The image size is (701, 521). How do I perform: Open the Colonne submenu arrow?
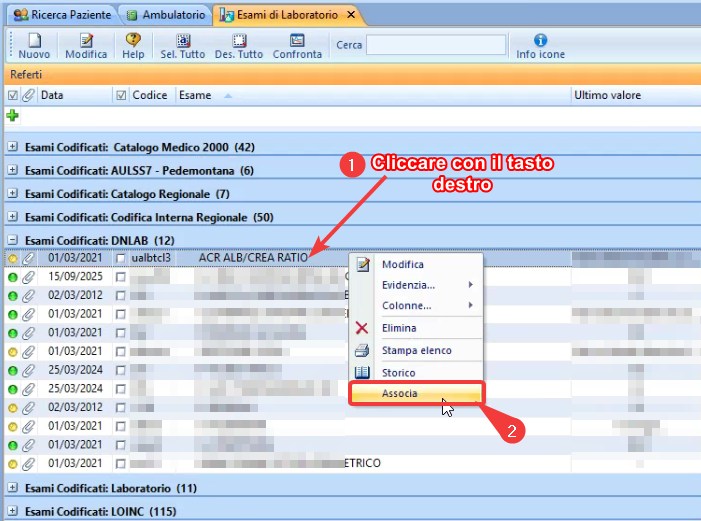[470, 305]
